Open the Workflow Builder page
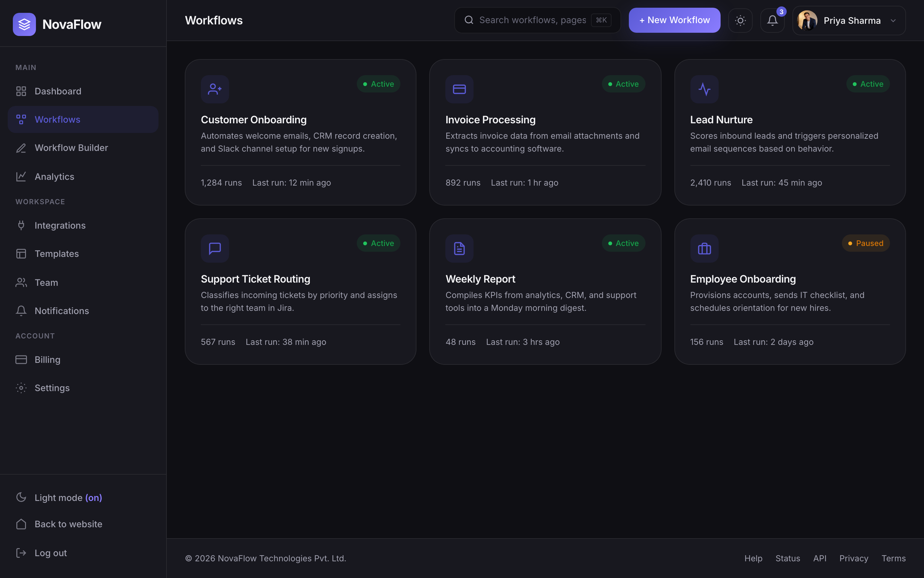 [83, 148]
